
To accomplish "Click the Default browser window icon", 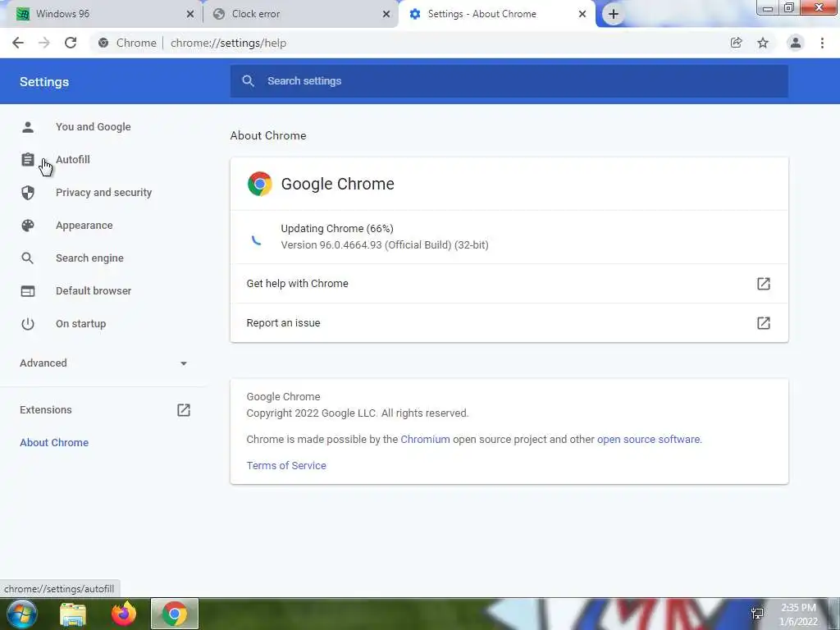I will coord(28,291).
